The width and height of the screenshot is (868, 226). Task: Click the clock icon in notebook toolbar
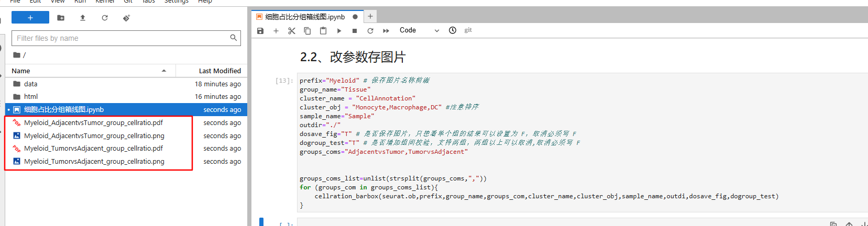[453, 30]
